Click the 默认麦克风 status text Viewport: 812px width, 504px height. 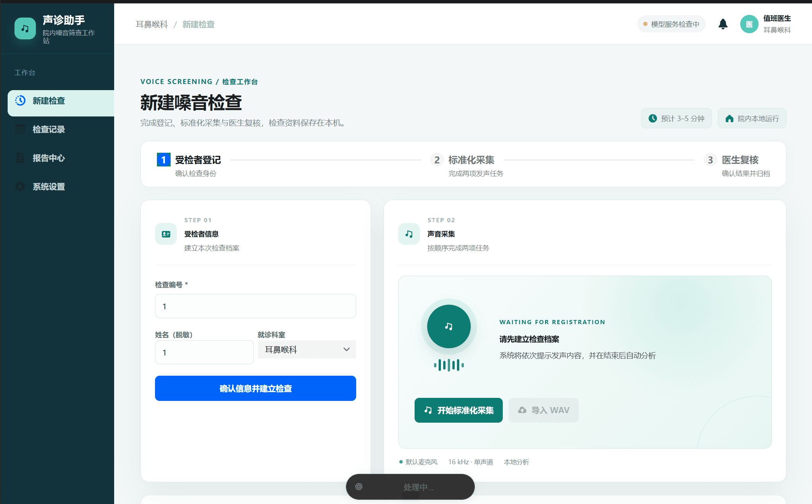[x=421, y=462]
